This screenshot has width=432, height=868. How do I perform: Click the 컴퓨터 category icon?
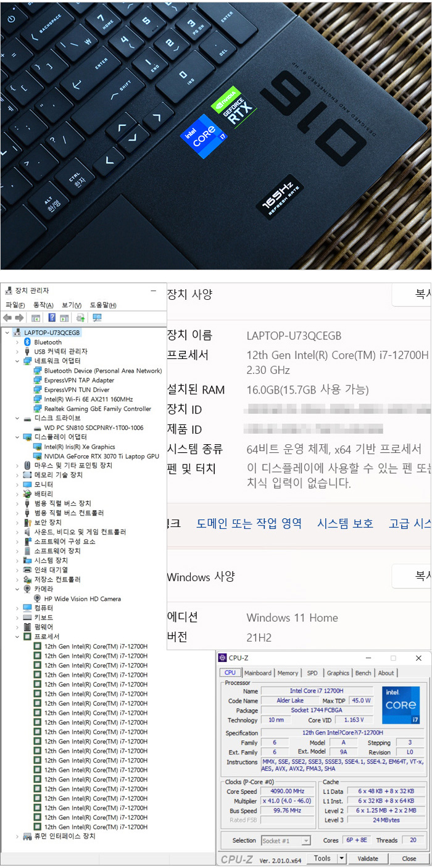[x=27, y=608]
